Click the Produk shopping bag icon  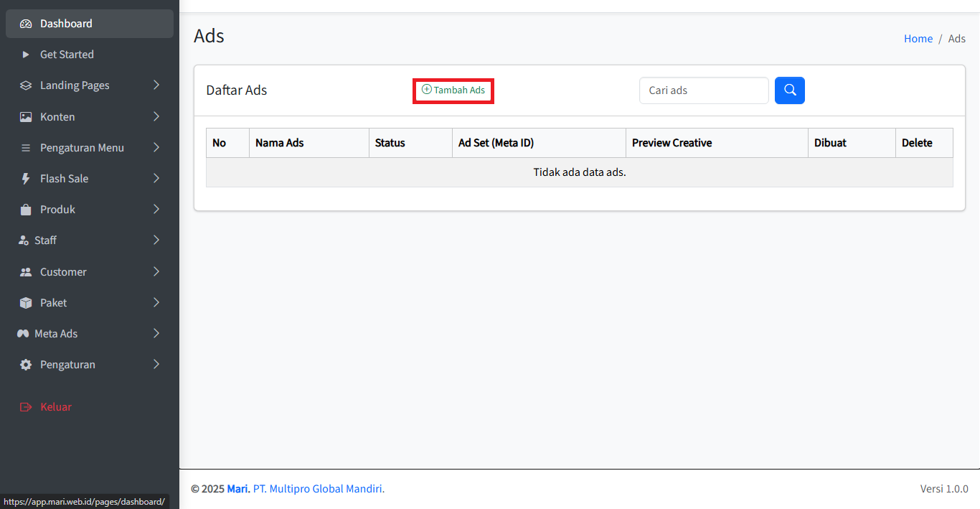click(26, 210)
